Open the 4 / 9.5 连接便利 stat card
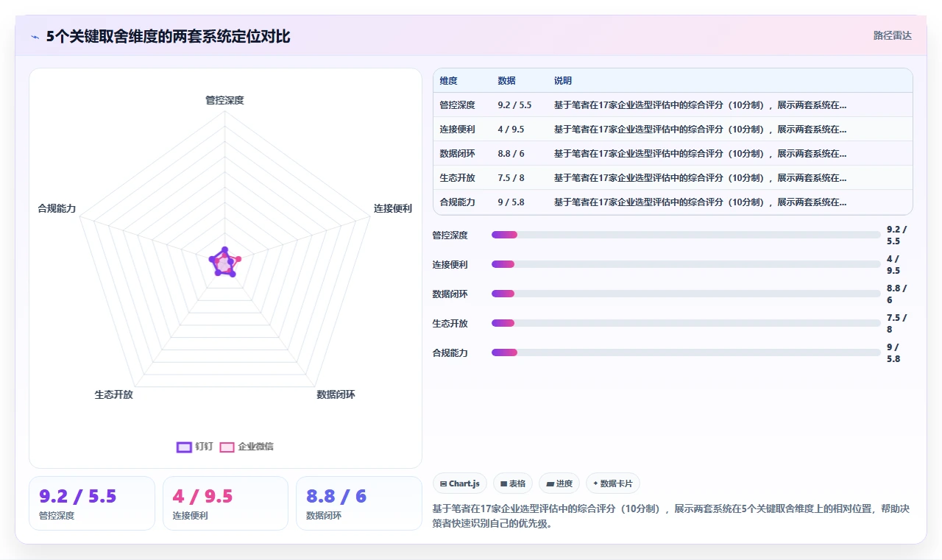942x560 pixels. click(x=225, y=503)
